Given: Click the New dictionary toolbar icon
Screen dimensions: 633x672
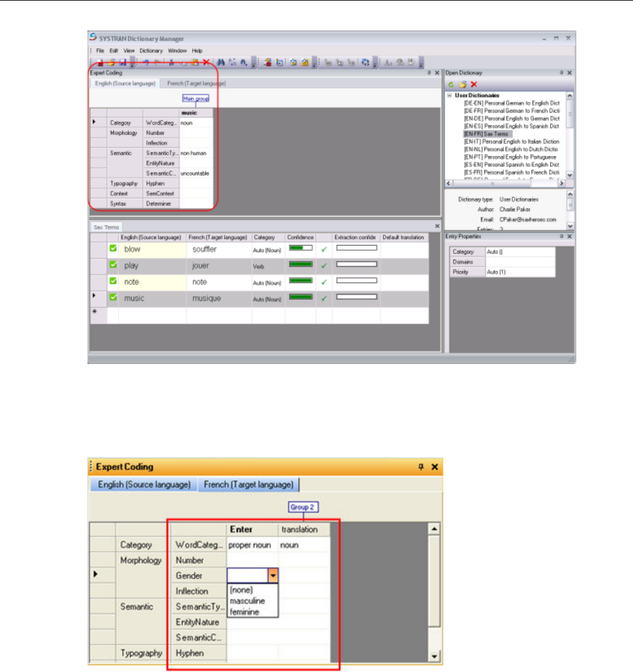Looking at the screenshot, I should [x=99, y=62].
